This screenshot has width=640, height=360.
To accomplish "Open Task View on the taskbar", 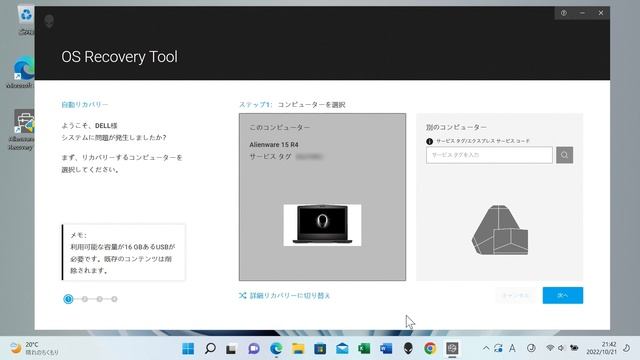I will [x=231, y=349].
